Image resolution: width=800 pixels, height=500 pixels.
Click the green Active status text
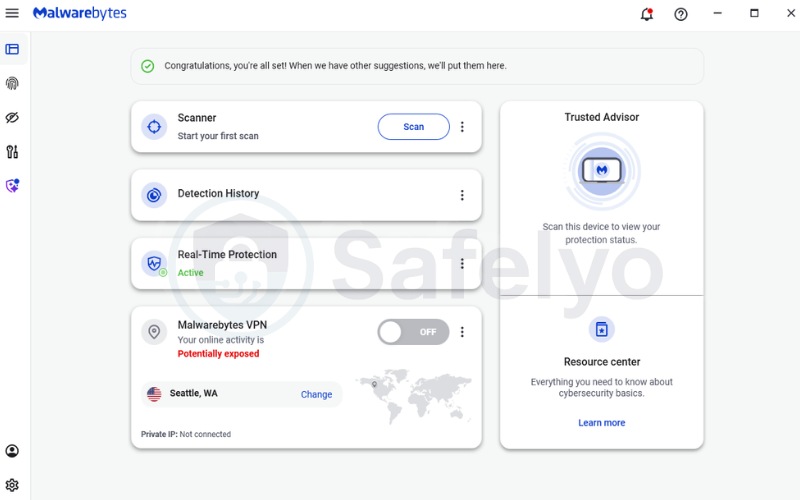pos(190,272)
